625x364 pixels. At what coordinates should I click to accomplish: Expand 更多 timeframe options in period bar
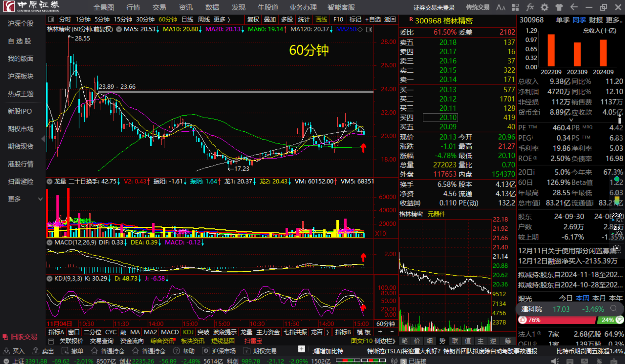222,20
